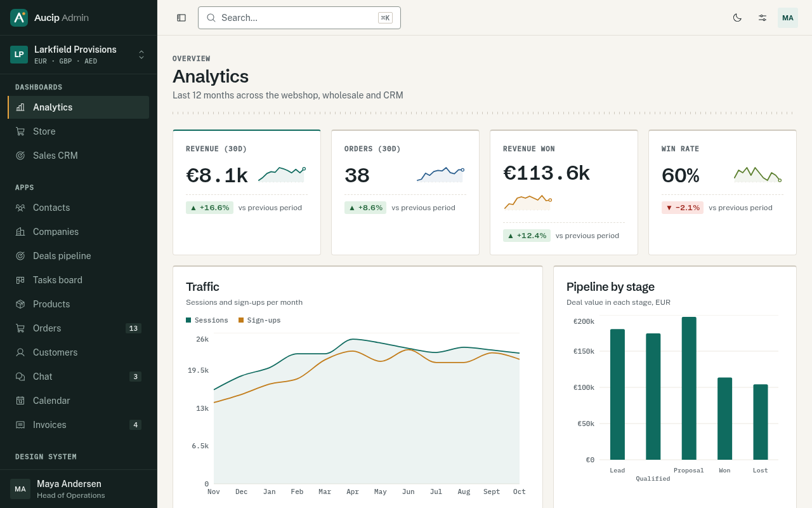Screen dimensions: 812x508
Task: Click the Calendar icon
Action: click(20, 401)
